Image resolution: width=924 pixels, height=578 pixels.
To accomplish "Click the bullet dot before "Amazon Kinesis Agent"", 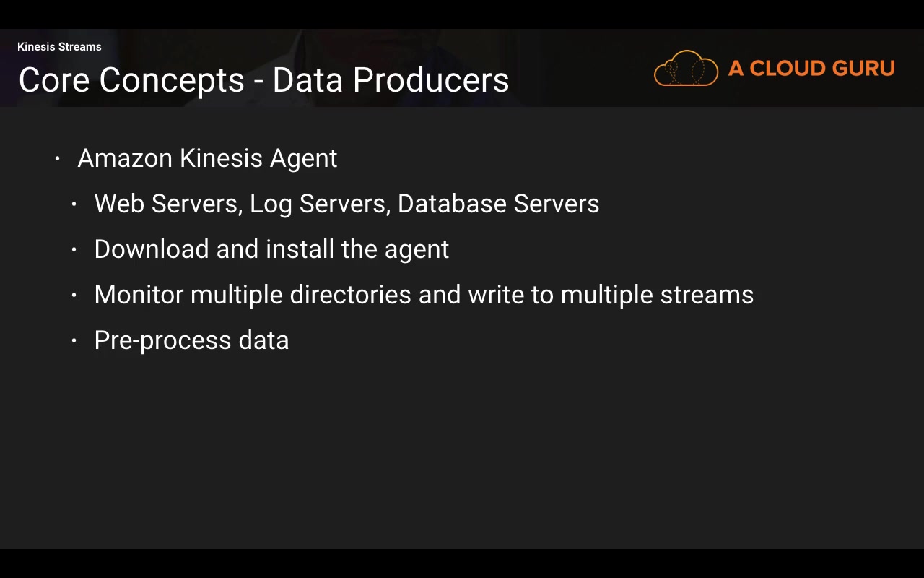I will coord(58,158).
